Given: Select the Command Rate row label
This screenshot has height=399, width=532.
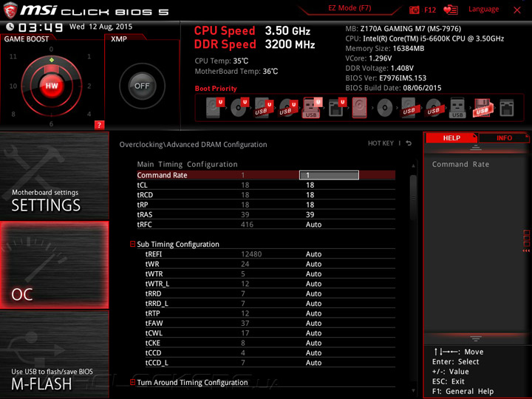Looking at the screenshot, I should pyautogui.click(x=162, y=175).
